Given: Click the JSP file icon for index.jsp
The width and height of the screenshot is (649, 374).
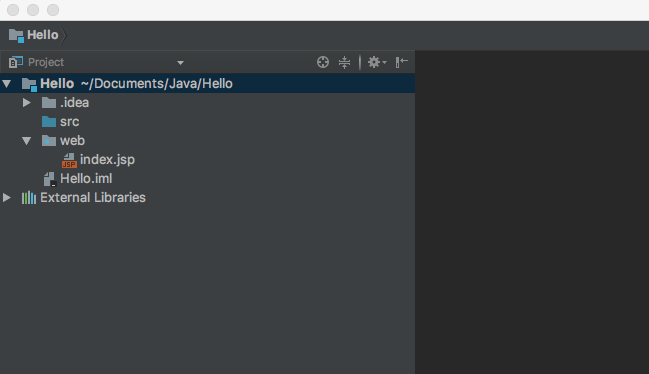Looking at the screenshot, I should click(x=69, y=160).
